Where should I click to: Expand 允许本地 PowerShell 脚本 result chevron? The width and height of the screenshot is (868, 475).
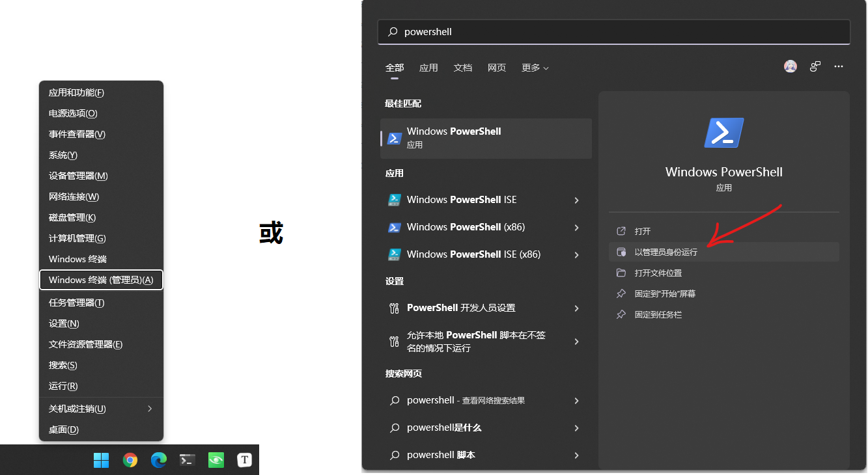click(x=577, y=342)
